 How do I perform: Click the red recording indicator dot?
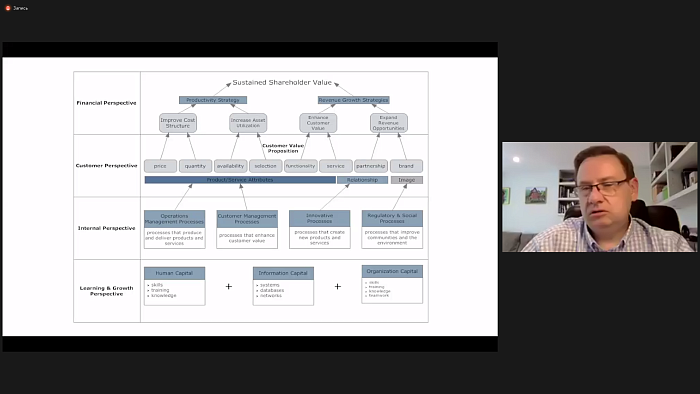tap(8, 8)
